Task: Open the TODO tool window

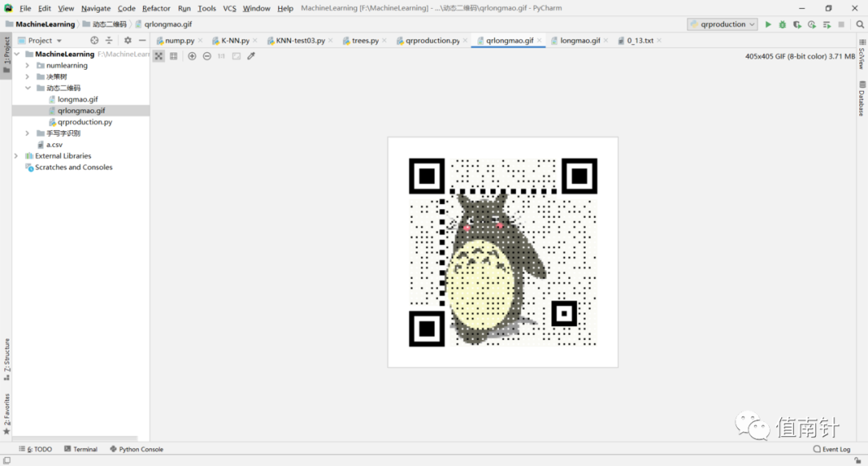Action: point(35,449)
